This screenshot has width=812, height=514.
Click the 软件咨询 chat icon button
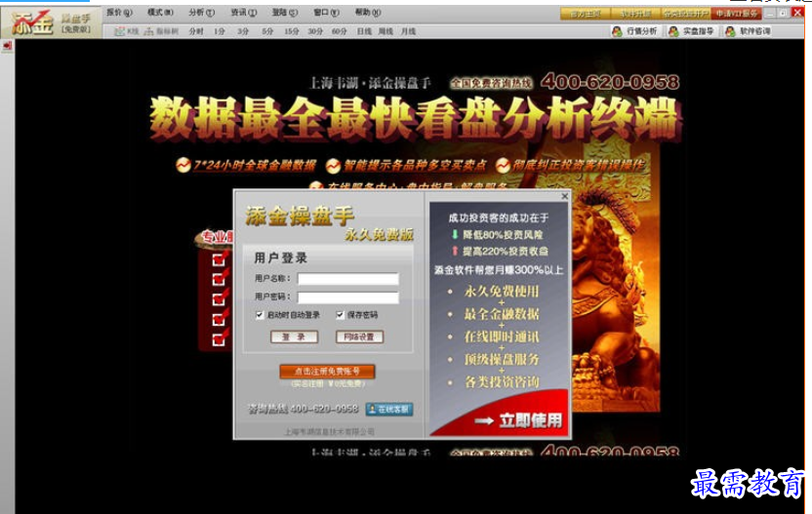pos(749,31)
